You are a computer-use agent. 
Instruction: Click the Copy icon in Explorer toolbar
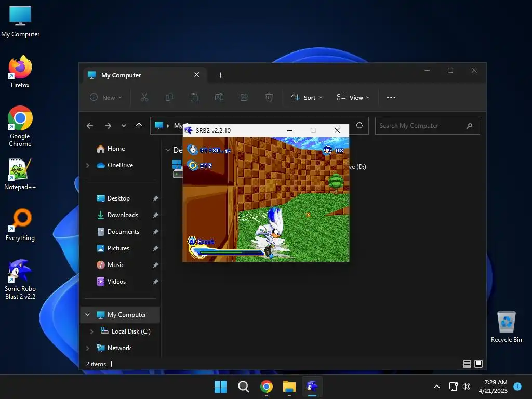click(169, 97)
